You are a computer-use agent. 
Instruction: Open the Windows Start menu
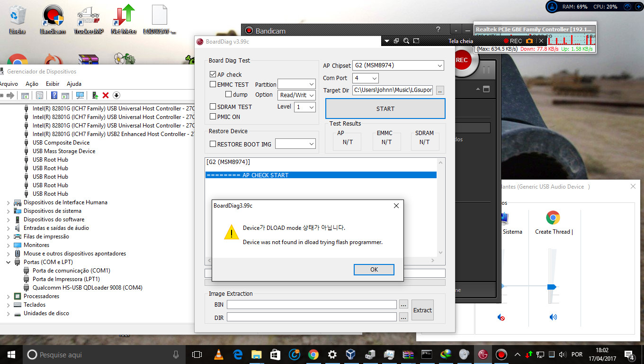click(x=11, y=355)
